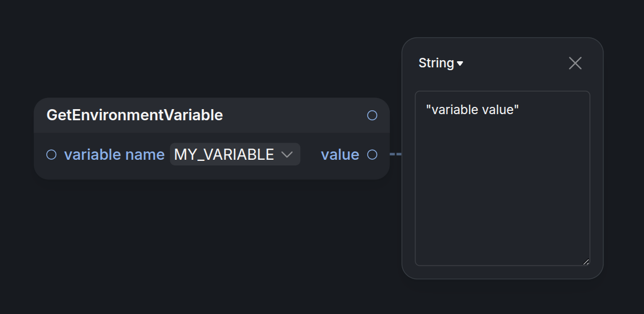644x314 pixels.
Task: Open the String type dropdown
Action: click(441, 63)
